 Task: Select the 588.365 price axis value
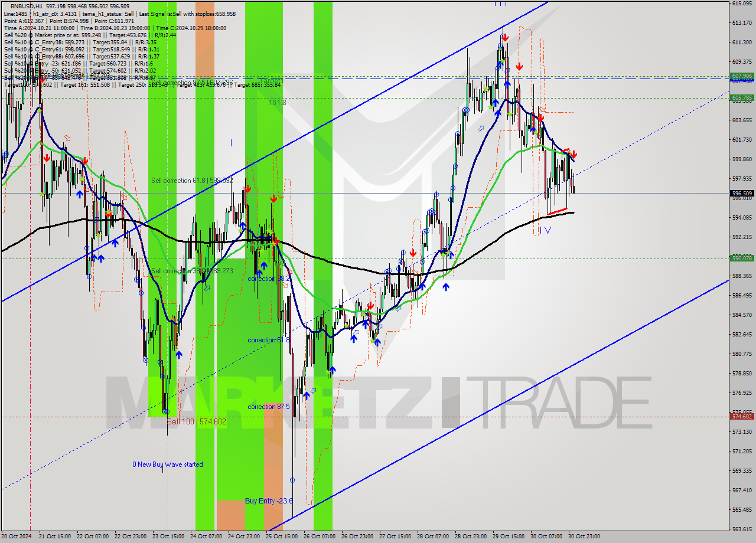[742, 276]
